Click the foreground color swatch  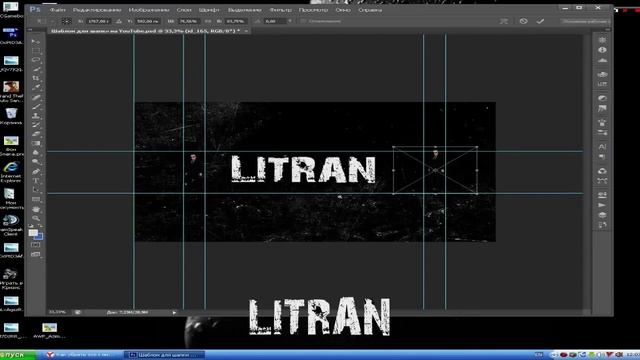click(33, 233)
